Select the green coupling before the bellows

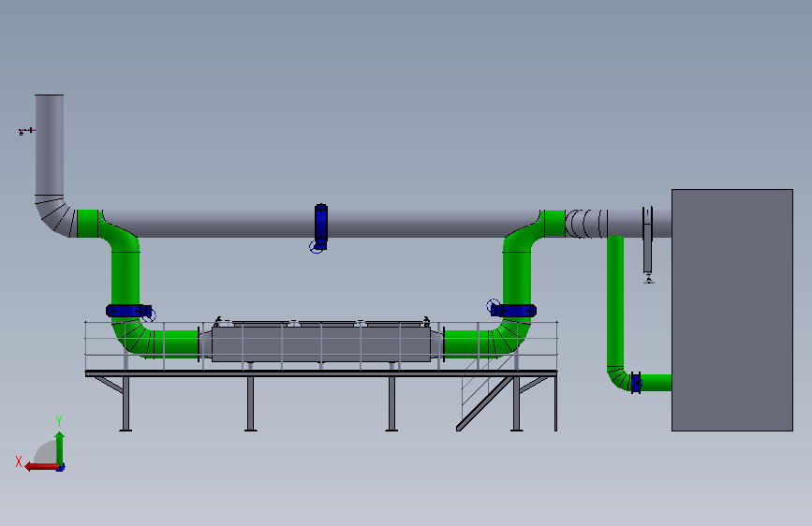(x=554, y=224)
